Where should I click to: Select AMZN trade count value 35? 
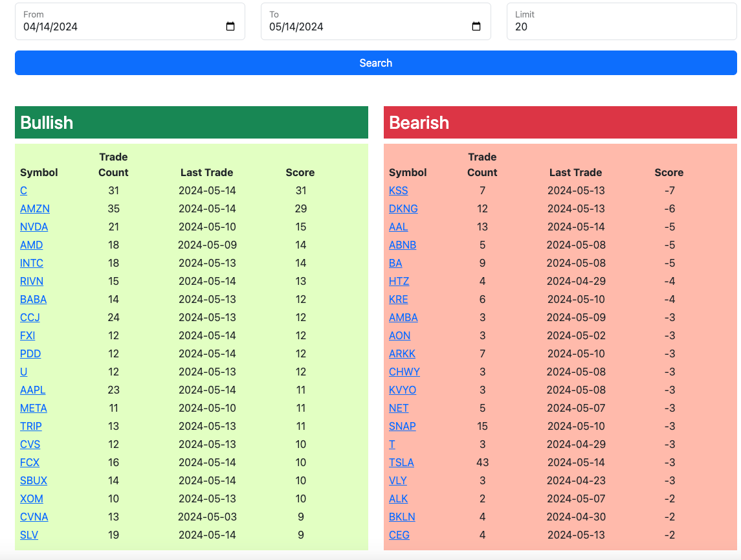click(x=113, y=209)
